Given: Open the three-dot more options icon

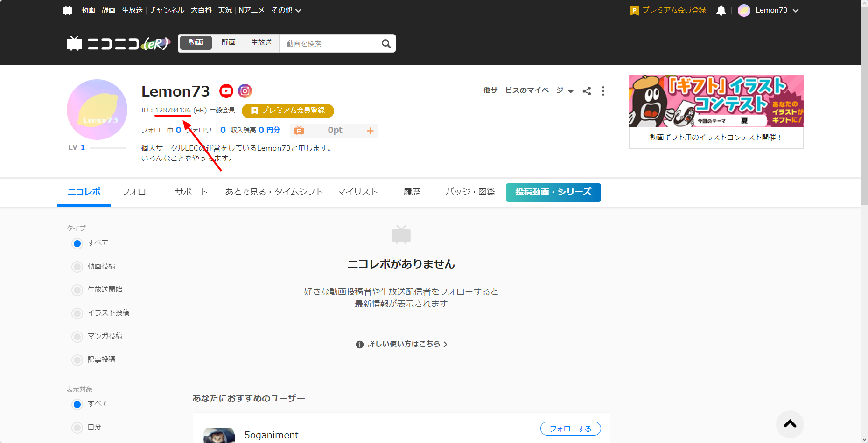Looking at the screenshot, I should tap(603, 91).
